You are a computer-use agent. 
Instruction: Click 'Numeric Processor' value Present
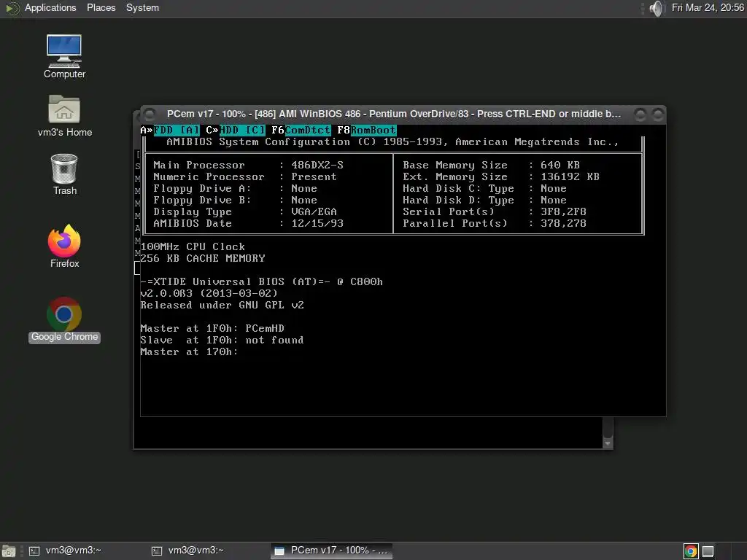coord(314,176)
